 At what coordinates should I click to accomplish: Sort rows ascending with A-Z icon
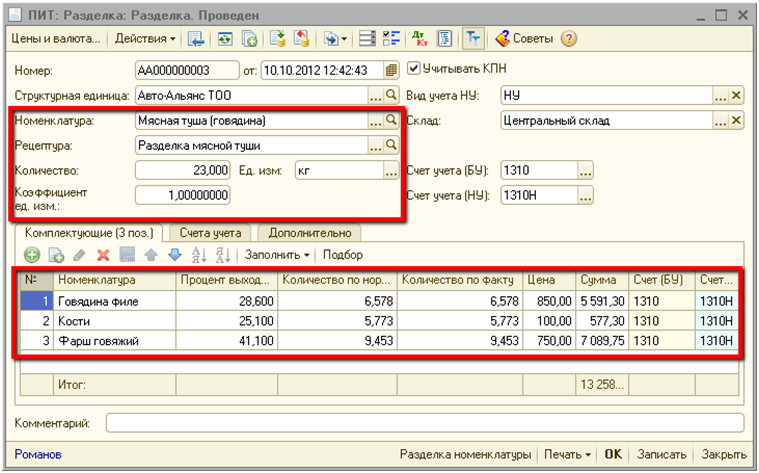[198, 256]
